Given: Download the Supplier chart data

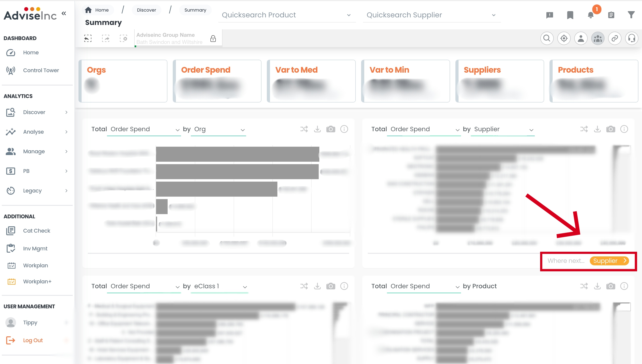Looking at the screenshot, I should (x=597, y=129).
